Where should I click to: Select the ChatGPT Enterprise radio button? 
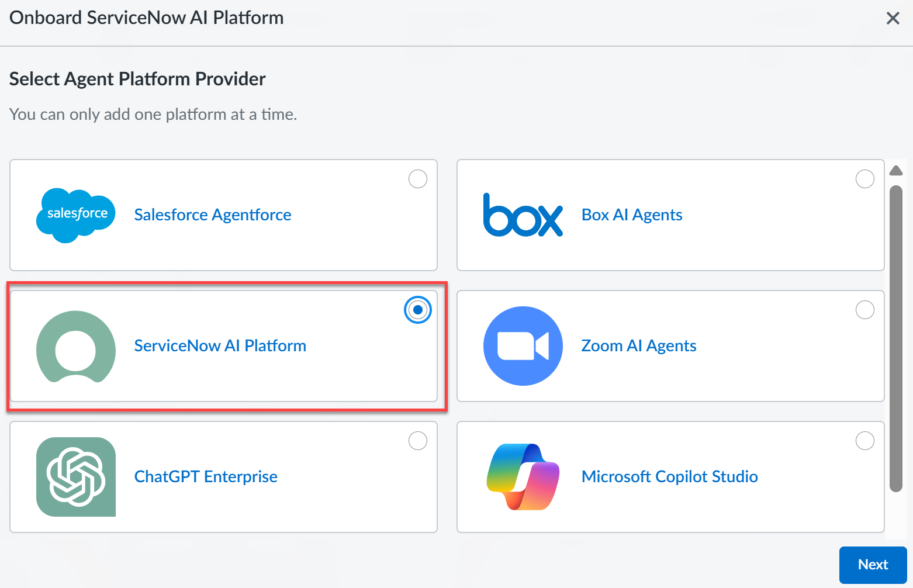418,441
